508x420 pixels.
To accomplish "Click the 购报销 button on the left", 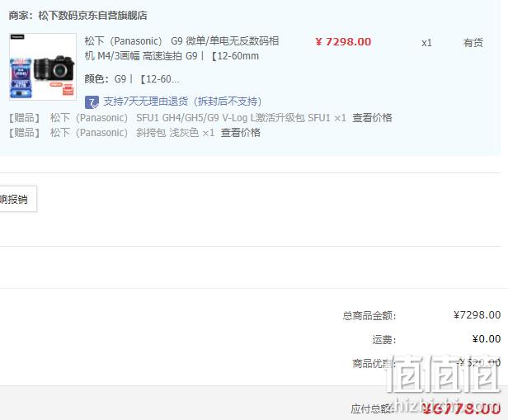I will [18, 199].
